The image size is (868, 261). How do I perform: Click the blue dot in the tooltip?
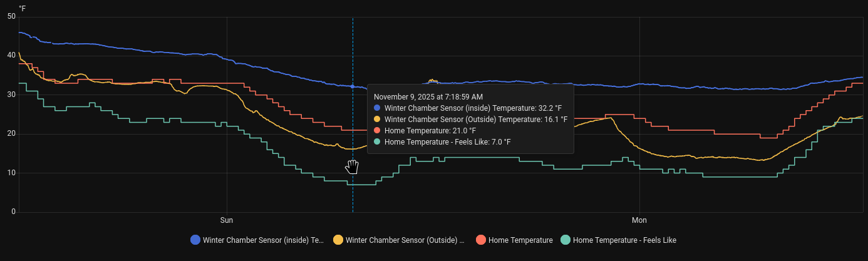point(377,108)
